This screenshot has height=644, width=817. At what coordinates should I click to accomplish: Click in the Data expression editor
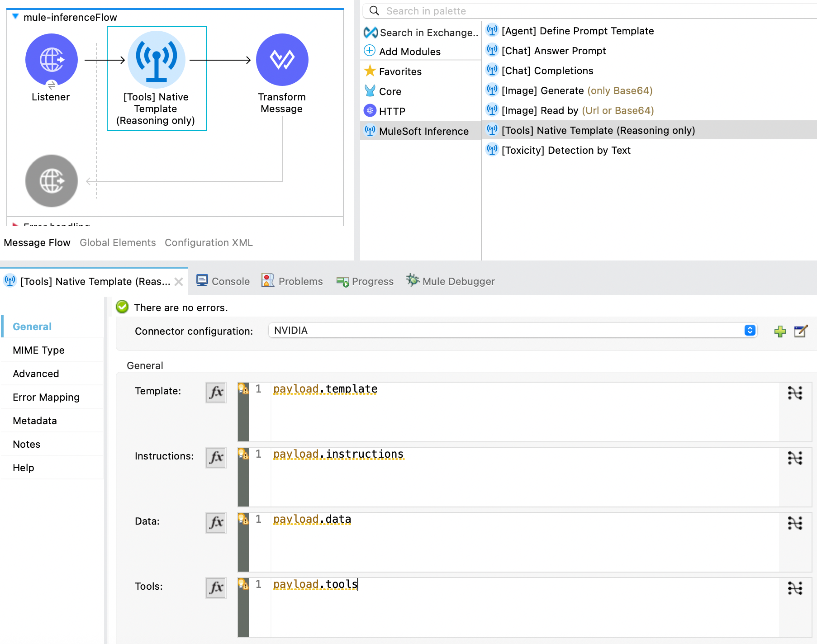point(525,542)
